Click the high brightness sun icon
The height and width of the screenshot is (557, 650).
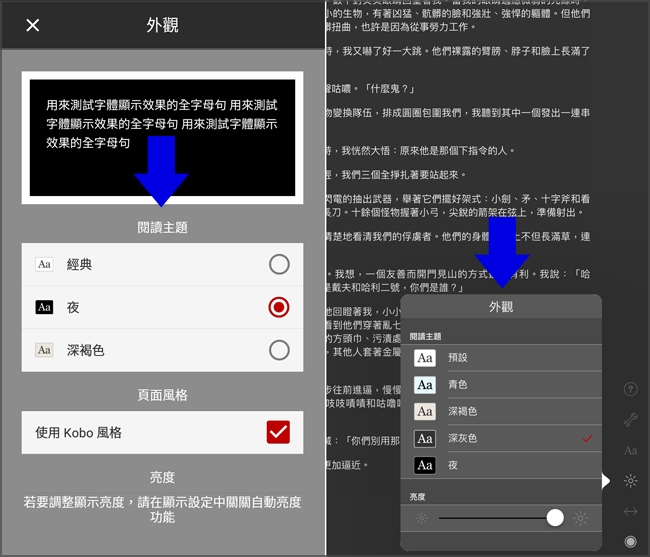coord(580,518)
